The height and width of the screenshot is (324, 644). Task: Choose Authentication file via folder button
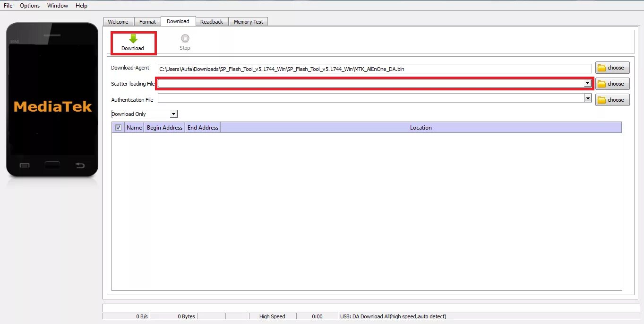[x=612, y=100]
